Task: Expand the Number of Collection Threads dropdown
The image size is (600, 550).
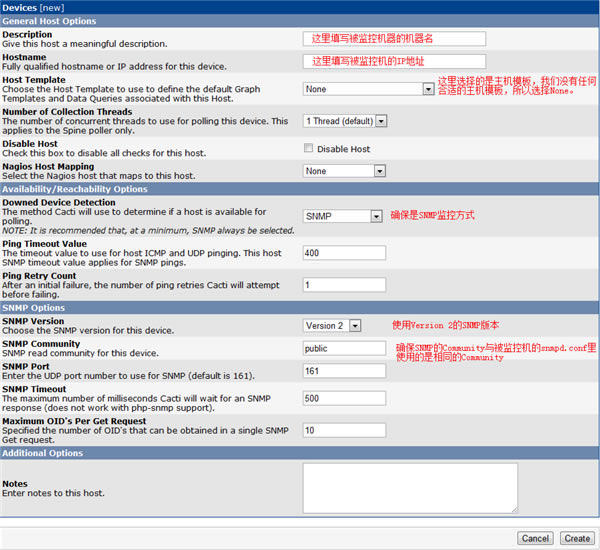Action: [x=345, y=121]
